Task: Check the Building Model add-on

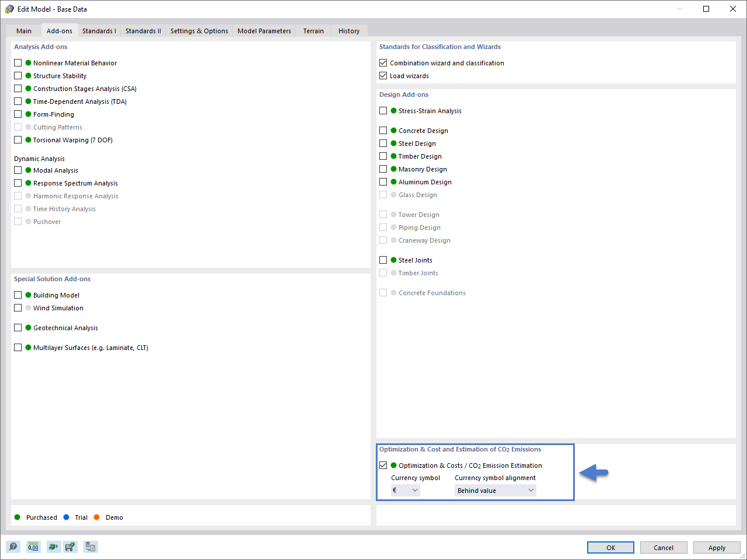Action: 18,295
